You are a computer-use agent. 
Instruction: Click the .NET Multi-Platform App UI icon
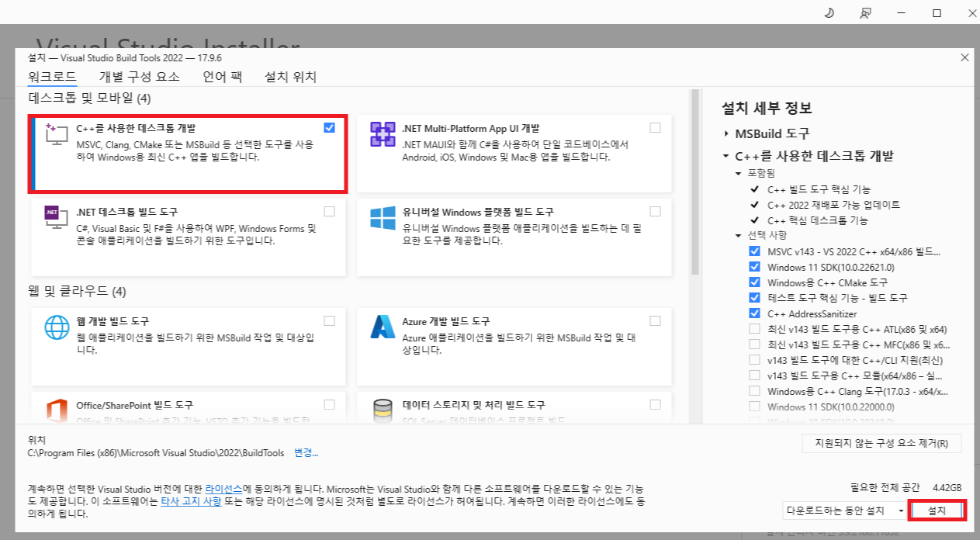click(x=383, y=134)
